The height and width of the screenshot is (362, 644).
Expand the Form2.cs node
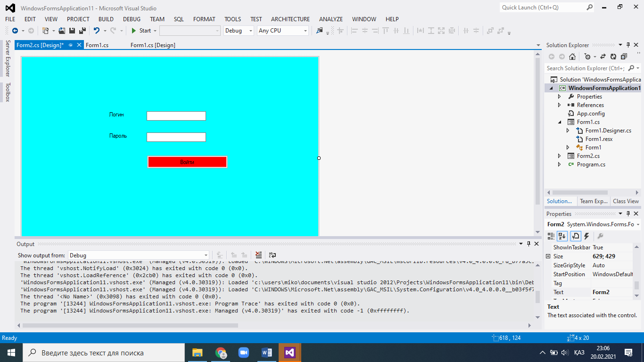click(x=560, y=156)
